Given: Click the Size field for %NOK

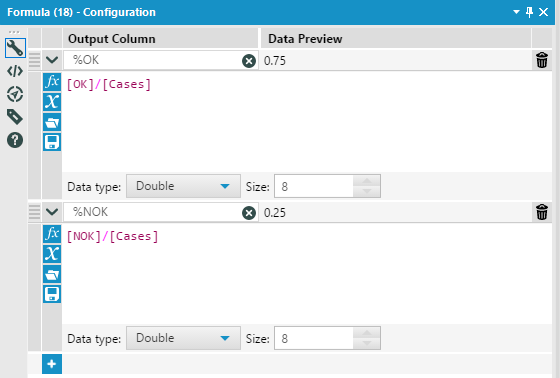Looking at the screenshot, I should [x=314, y=338].
